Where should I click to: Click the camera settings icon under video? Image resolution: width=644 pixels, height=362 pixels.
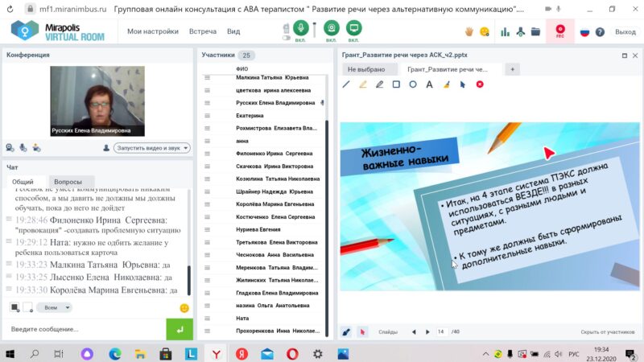coord(10,148)
